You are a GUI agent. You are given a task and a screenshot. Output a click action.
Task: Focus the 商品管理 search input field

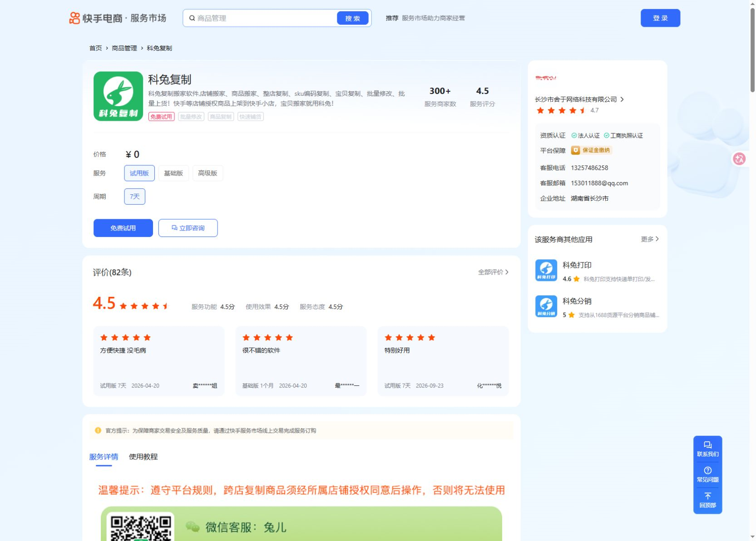click(x=266, y=18)
